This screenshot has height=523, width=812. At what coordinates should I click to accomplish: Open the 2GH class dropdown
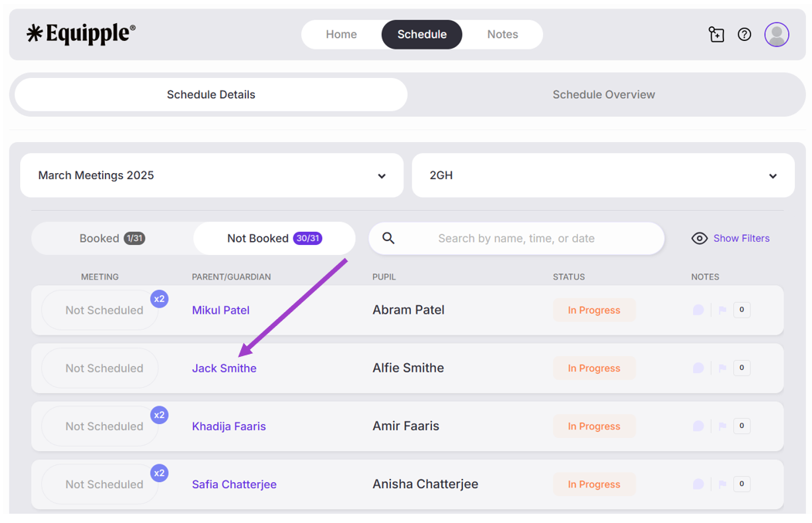click(x=603, y=175)
